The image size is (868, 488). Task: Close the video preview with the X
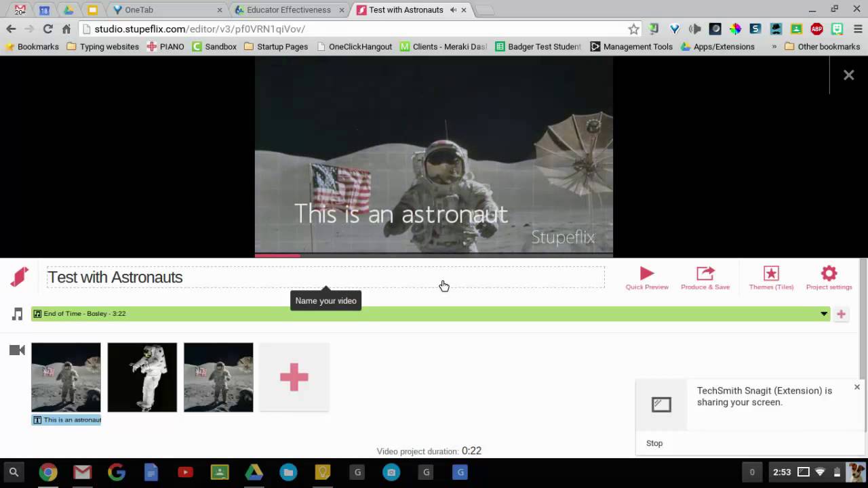click(848, 75)
